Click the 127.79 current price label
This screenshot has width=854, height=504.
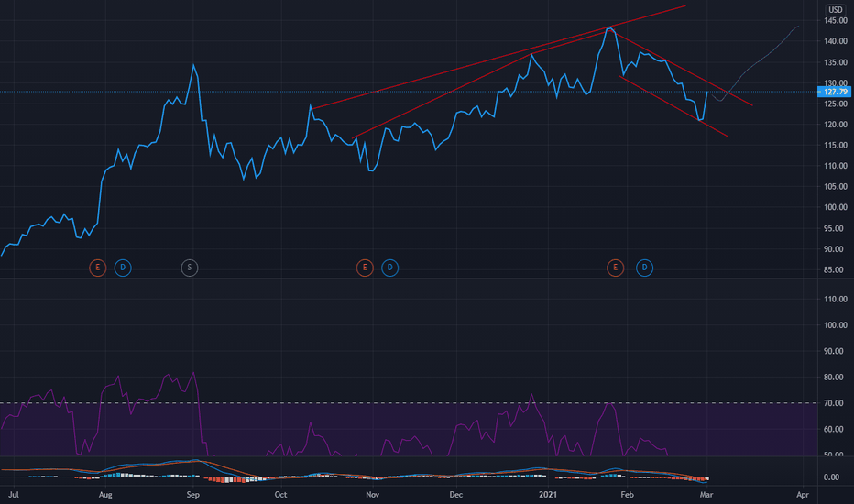click(835, 92)
